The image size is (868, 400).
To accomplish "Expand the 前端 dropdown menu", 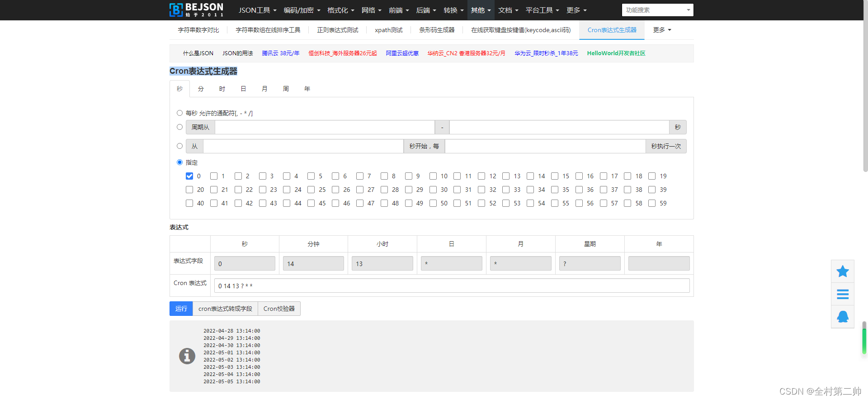I will pos(399,10).
